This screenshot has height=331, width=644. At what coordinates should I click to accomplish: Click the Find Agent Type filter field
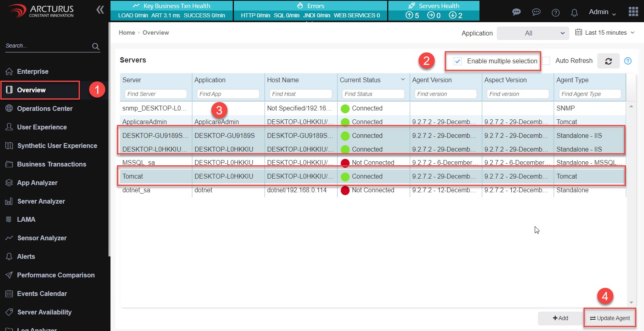point(590,94)
